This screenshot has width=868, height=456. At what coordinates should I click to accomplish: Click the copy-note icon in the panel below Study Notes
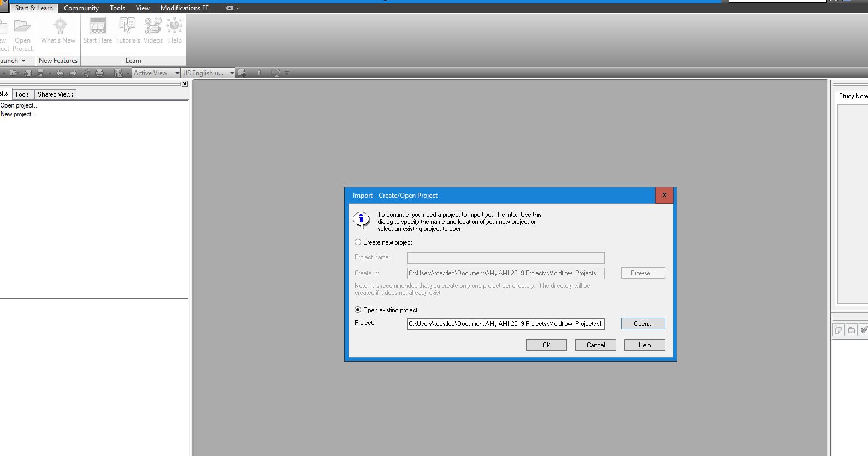(x=839, y=330)
